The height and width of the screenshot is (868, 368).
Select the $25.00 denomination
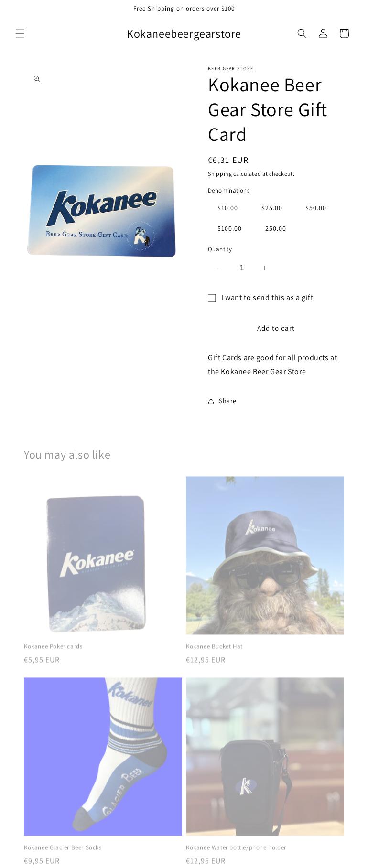[272, 208]
